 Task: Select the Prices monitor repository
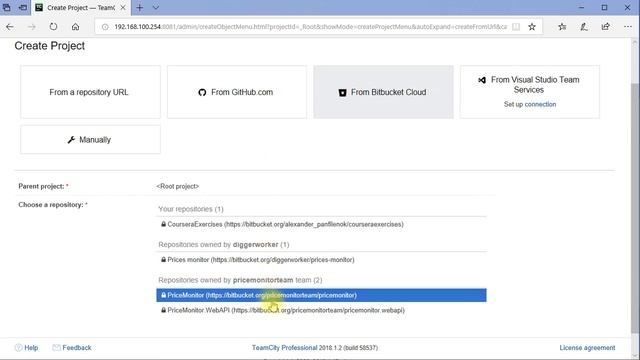pyautogui.click(x=321, y=260)
